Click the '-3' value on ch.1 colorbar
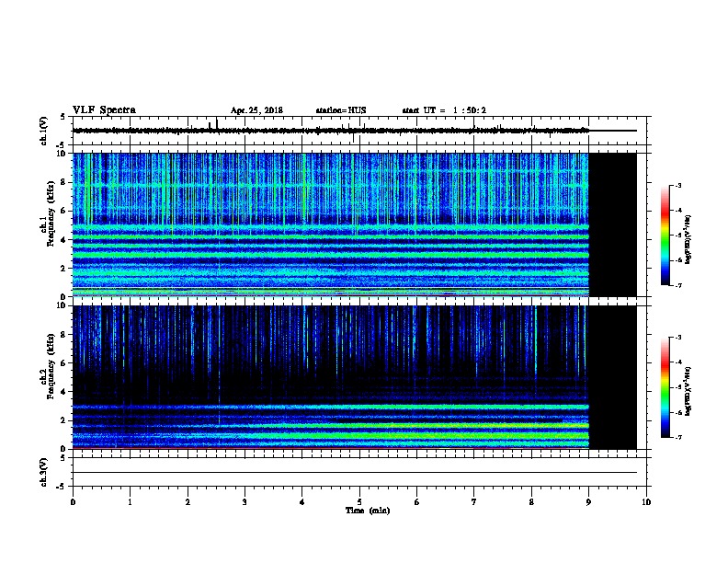728x563 pixels. tap(677, 185)
